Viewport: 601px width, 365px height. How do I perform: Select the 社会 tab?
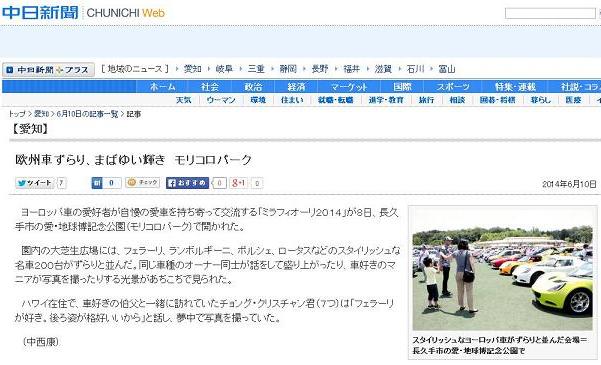click(210, 87)
